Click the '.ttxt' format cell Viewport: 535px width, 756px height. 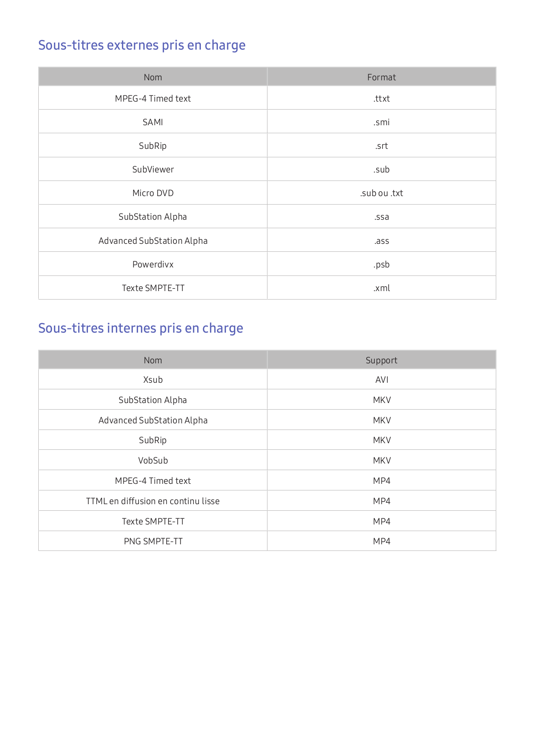coord(381,98)
